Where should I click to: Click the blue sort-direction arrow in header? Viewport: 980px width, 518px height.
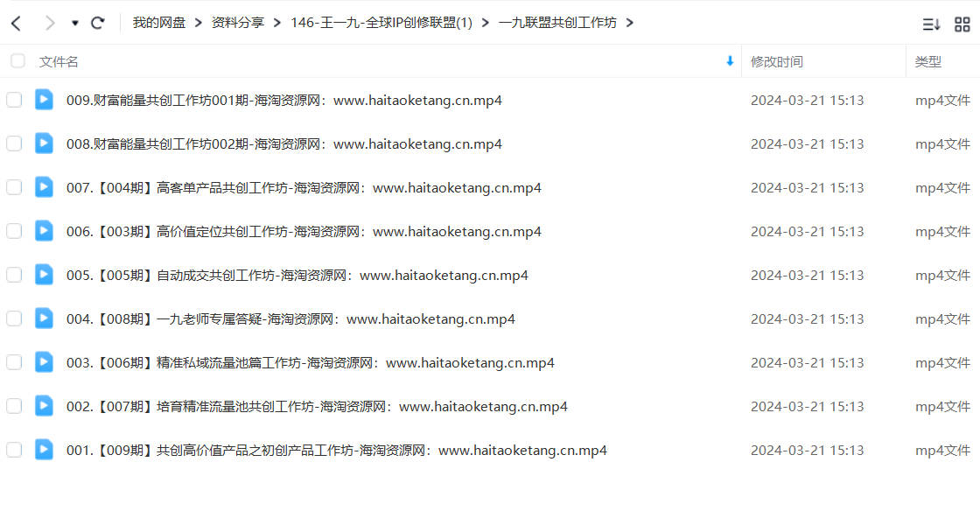[730, 61]
